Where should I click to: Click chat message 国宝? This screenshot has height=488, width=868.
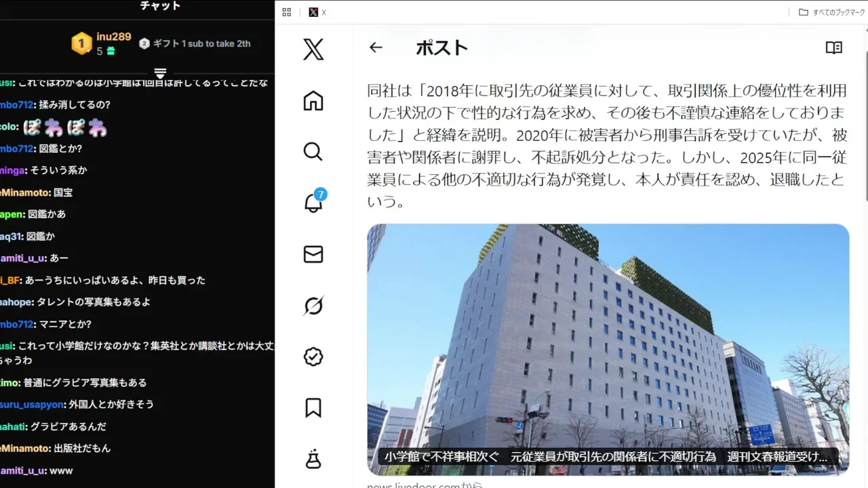(63, 192)
